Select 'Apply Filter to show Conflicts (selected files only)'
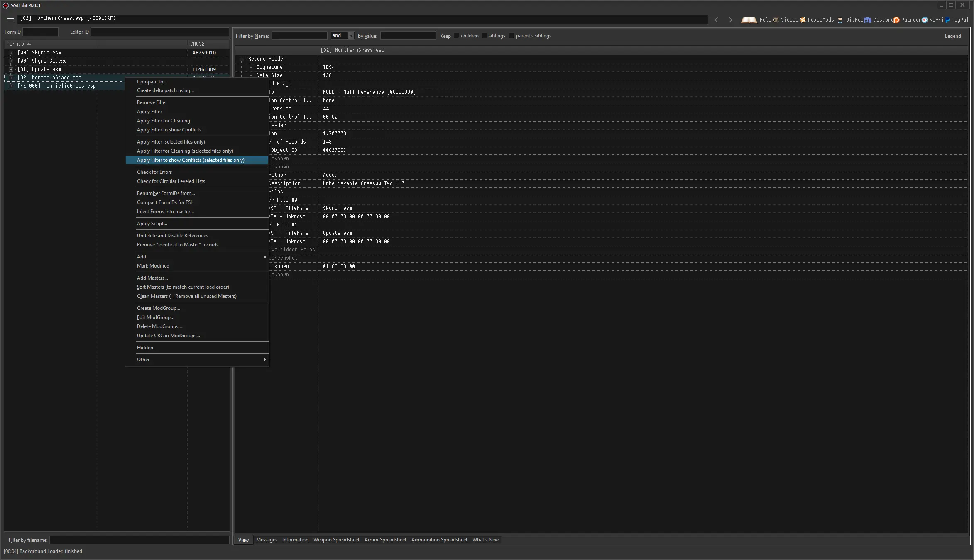974x560 pixels. point(191,160)
